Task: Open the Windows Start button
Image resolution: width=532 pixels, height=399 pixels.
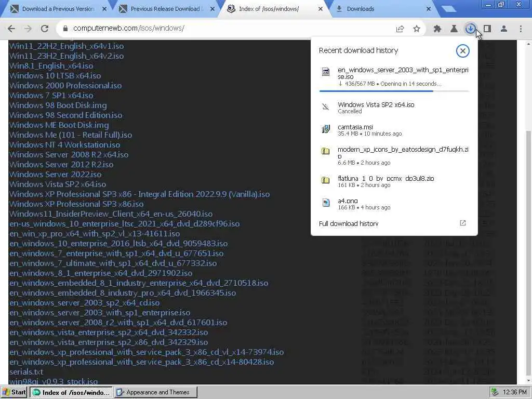Action: pos(14,392)
